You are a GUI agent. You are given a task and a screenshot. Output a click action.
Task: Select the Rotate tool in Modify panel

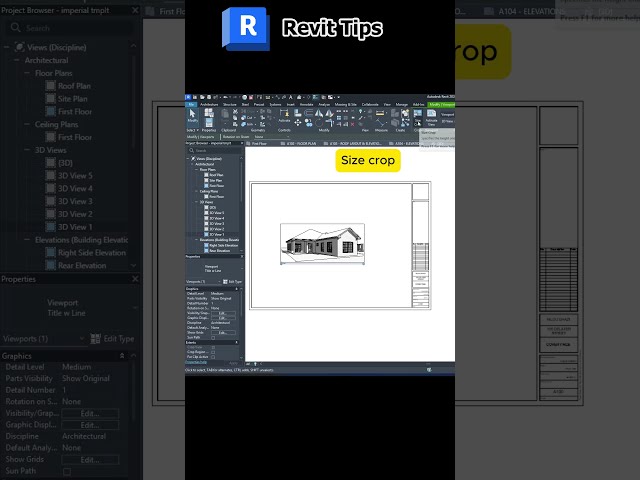(318, 123)
